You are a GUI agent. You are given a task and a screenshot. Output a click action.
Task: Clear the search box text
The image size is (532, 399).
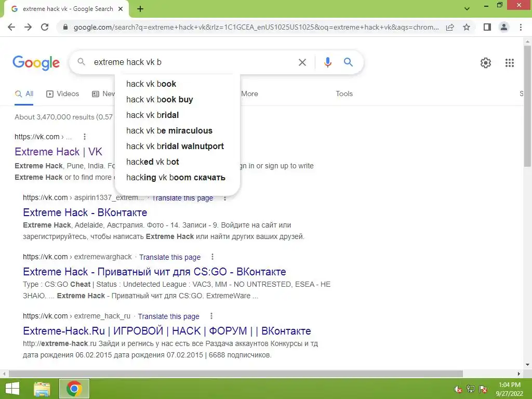point(302,62)
